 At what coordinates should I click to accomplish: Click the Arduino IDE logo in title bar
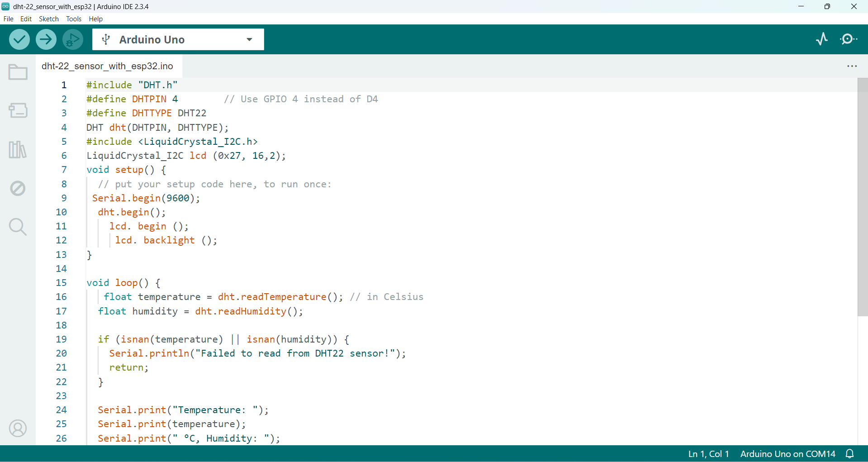(x=5, y=6)
